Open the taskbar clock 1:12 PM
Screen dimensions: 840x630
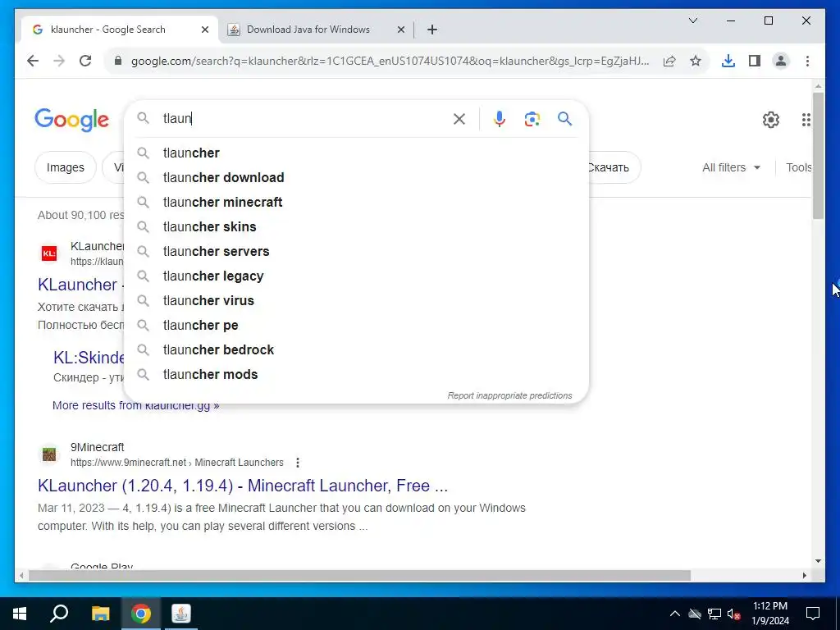(x=769, y=614)
